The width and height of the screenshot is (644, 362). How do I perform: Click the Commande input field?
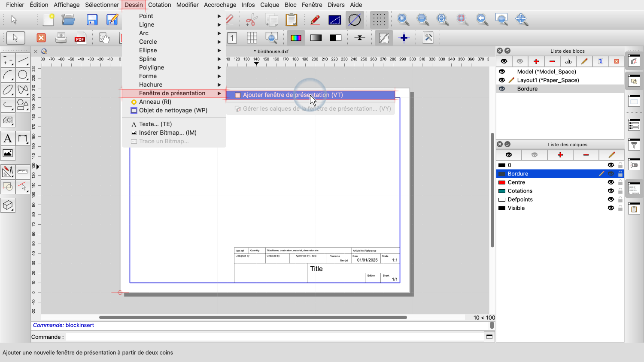pos(274,337)
